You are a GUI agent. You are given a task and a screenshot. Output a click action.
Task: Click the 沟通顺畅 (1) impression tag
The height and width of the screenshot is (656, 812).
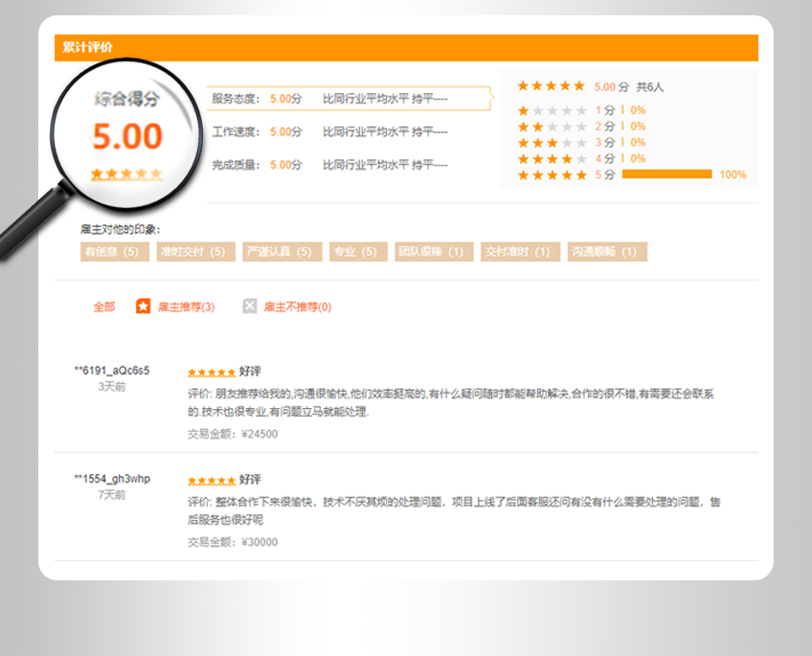coord(607,252)
